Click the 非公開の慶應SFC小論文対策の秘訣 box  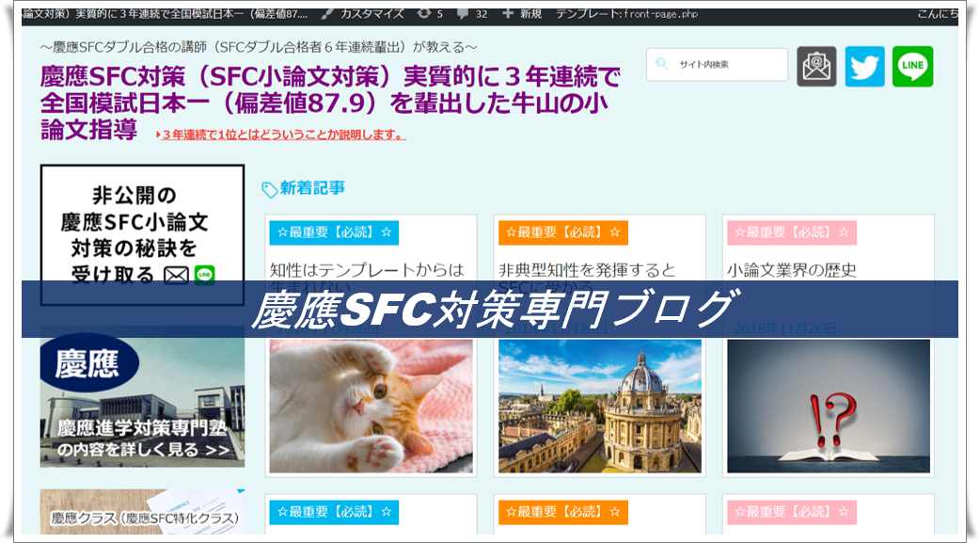click(x=143, y=235)
